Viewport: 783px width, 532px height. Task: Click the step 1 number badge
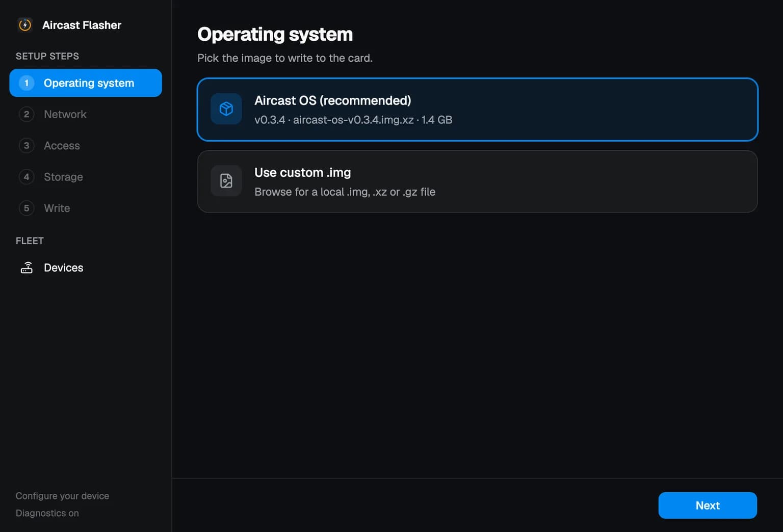pyautogui.click(x=27, y=83)
